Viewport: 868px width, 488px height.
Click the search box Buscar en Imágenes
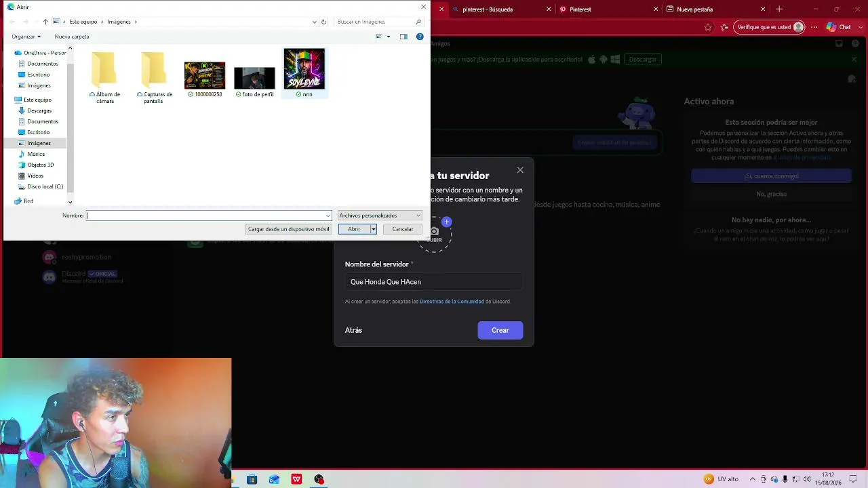coord(375,22)
